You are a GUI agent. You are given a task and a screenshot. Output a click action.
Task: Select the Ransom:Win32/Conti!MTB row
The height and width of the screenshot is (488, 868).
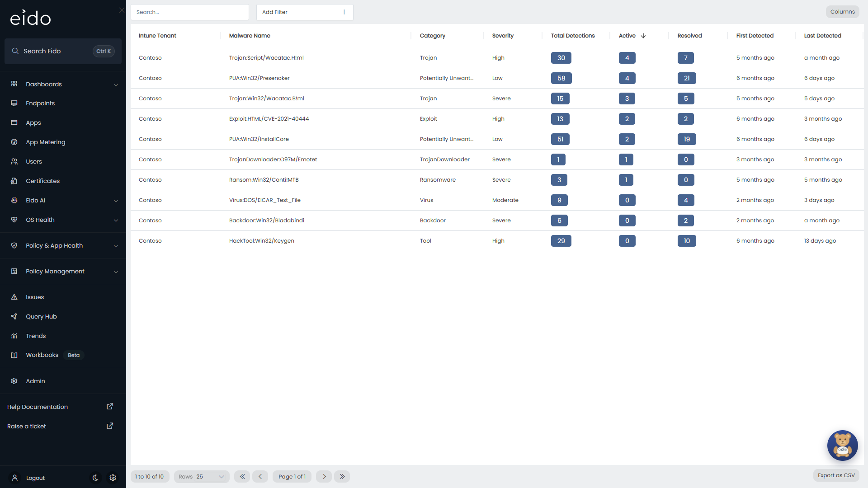click(x=497, y=180)
